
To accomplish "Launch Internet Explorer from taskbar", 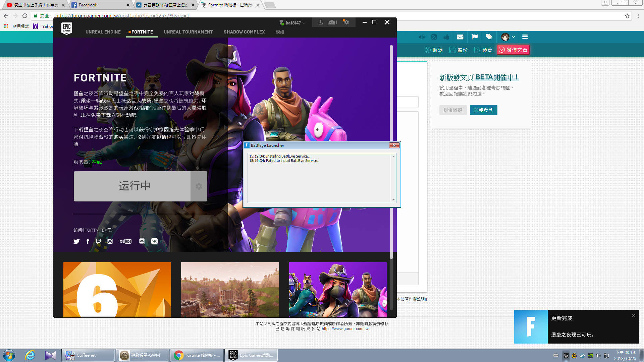I will [x=30, y=355].
